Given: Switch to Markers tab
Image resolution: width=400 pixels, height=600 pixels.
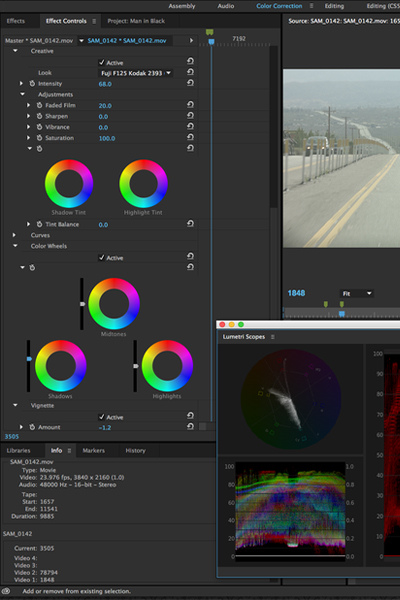Looking at the screenshot, I should coord(93,451).
